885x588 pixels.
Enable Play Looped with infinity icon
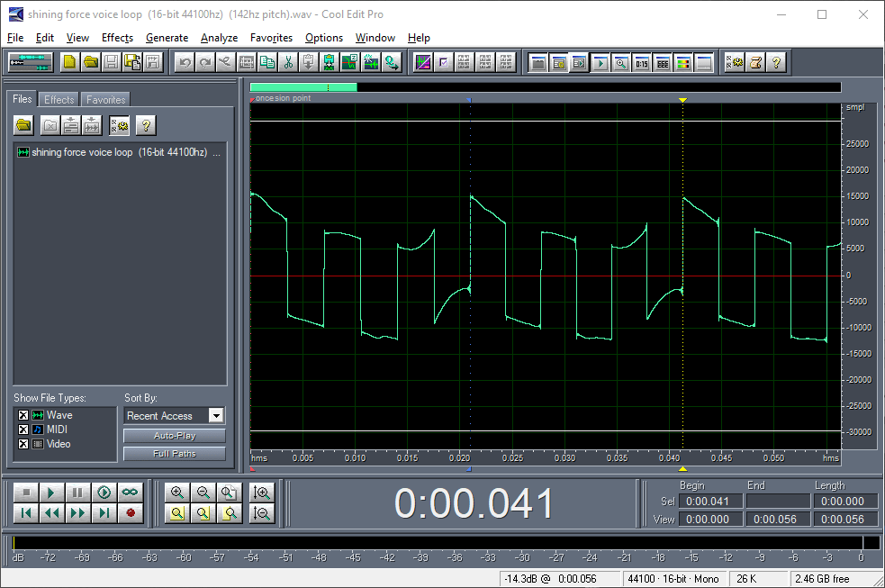click(131, 493)
